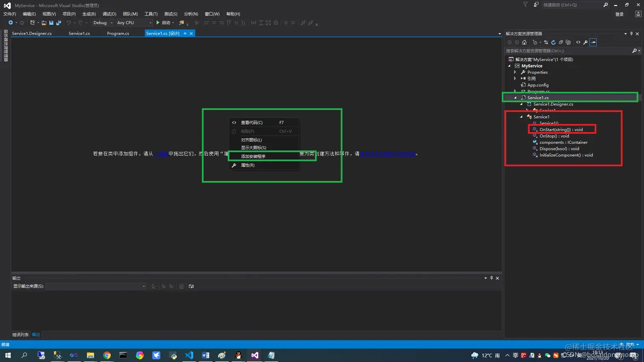The height and width of the screenshot is (362, 644).
Task: Open the output source (显示输出来源) combo box
Action: 96,286
